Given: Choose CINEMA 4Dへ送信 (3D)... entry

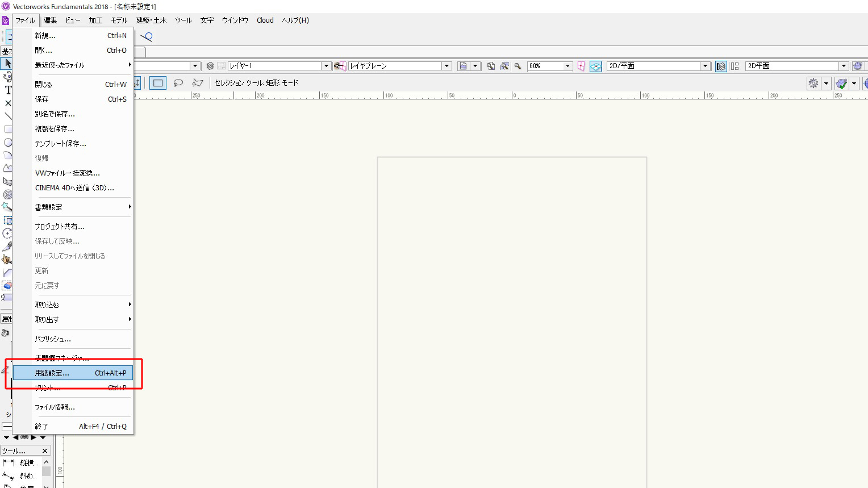Looking at the screenshot, I should (x=73, y=187).
